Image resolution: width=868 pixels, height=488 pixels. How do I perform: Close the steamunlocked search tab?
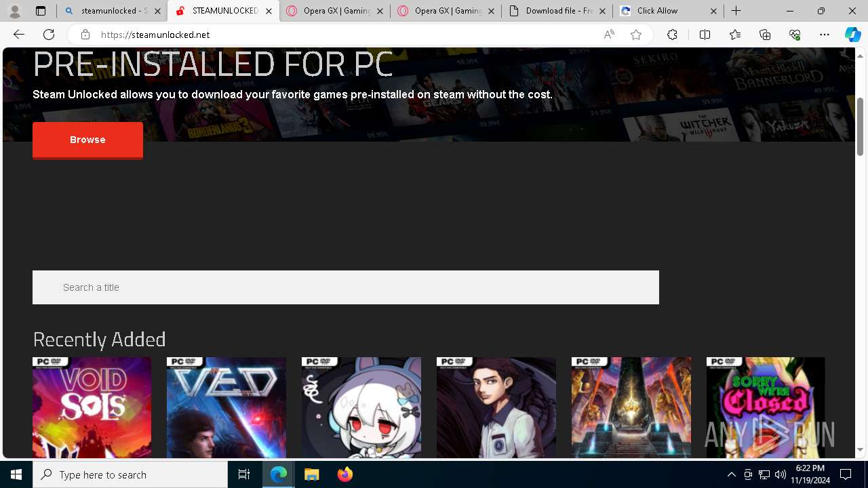click(157, 11)
